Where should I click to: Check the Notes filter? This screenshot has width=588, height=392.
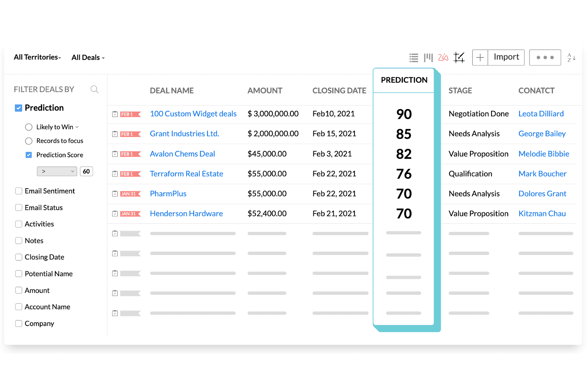(19, 241)
